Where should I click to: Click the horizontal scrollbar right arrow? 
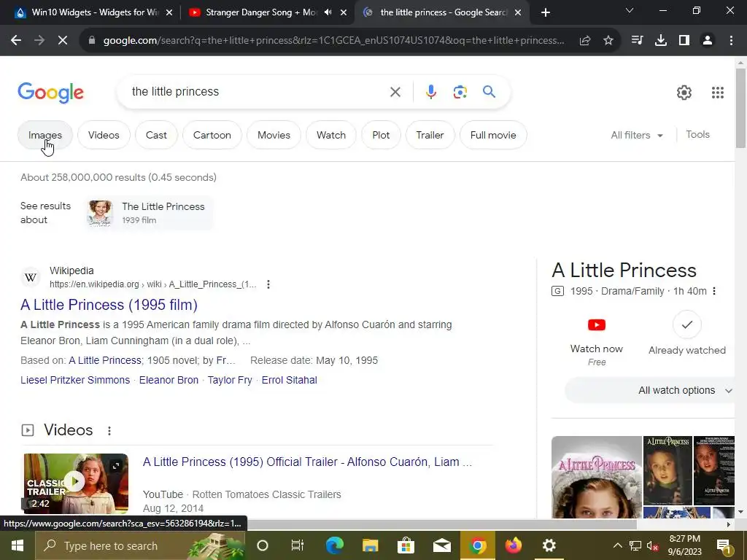coord(729,524)
